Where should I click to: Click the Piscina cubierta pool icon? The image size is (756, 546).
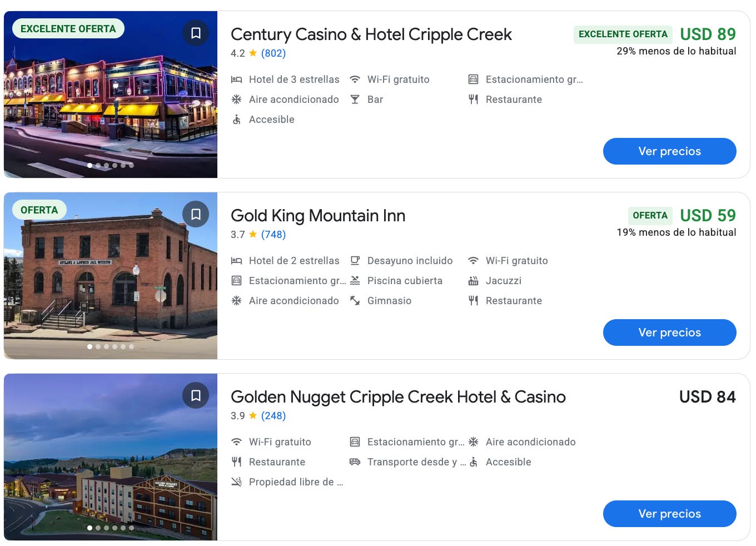[x=355, y=281]
